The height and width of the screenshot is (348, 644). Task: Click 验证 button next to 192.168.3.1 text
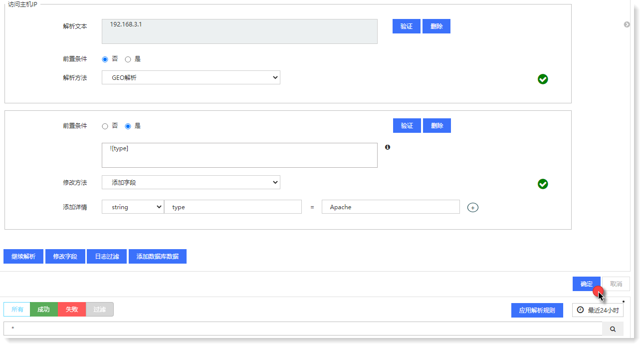[x=407, y=26]
